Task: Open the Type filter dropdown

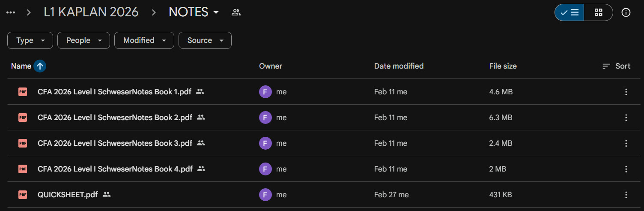Action: point(30,40)
